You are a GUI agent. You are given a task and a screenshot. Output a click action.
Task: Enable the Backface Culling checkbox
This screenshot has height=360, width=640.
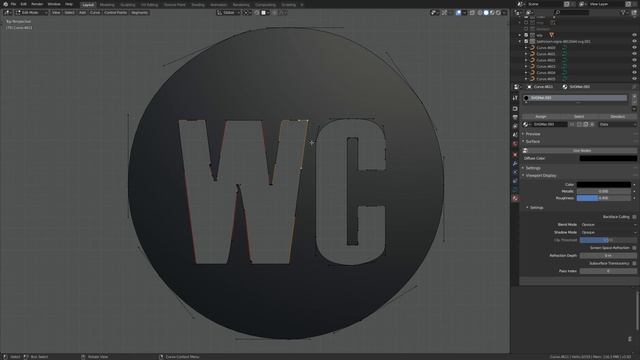[634, 217]
